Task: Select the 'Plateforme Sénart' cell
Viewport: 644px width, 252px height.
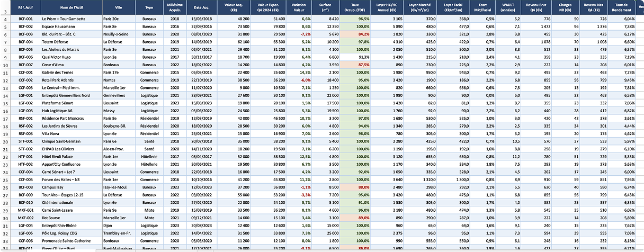Action: [x=71, y=103]
